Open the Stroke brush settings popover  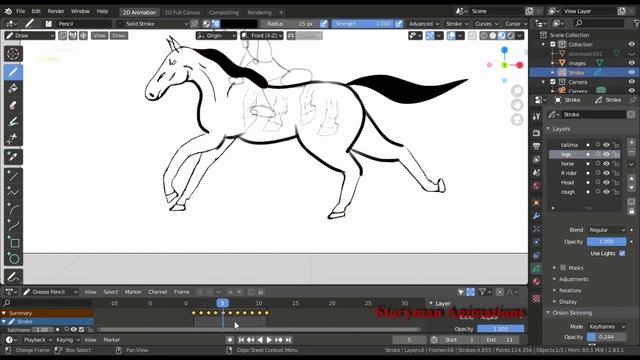tap(456, 24)
